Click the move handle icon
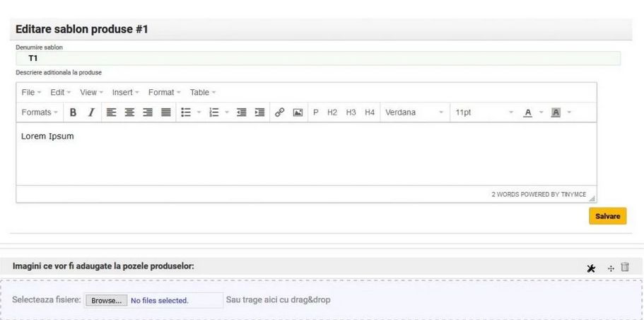This screenshot has height=320, width=644. coord(611,268)
